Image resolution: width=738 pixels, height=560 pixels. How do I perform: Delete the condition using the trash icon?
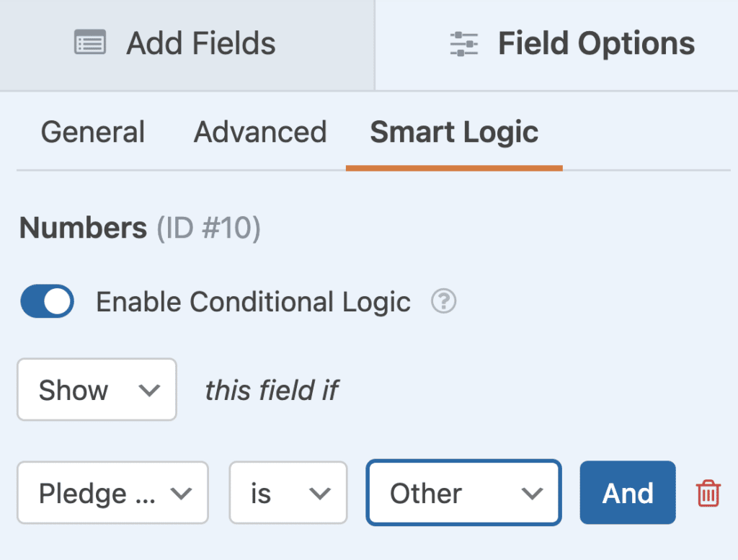tap(707, 493)
